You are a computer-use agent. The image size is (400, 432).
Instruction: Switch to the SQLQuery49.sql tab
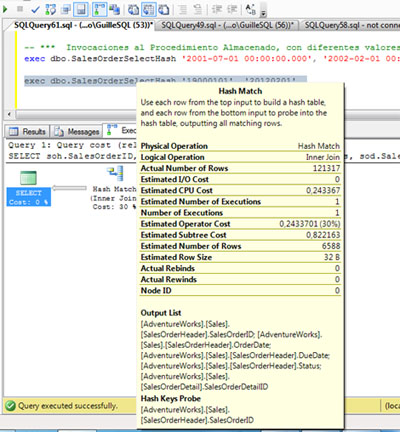tap(228, 25)
